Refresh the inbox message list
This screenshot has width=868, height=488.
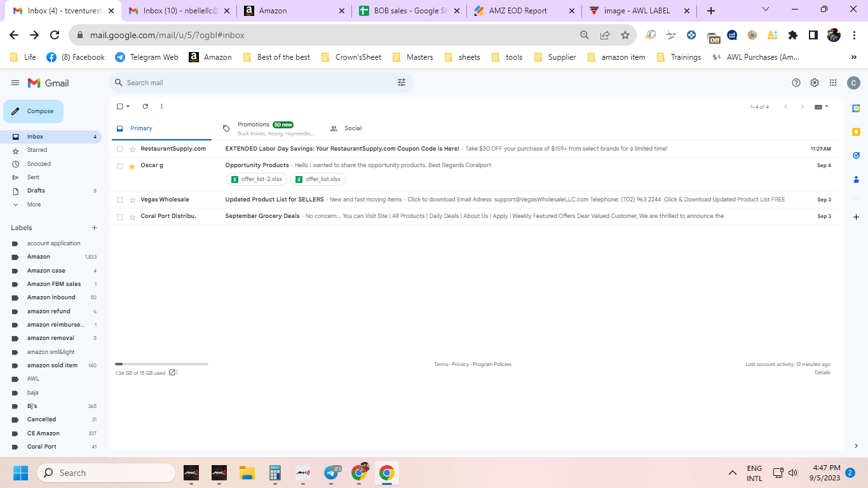[x=145, y=107]
